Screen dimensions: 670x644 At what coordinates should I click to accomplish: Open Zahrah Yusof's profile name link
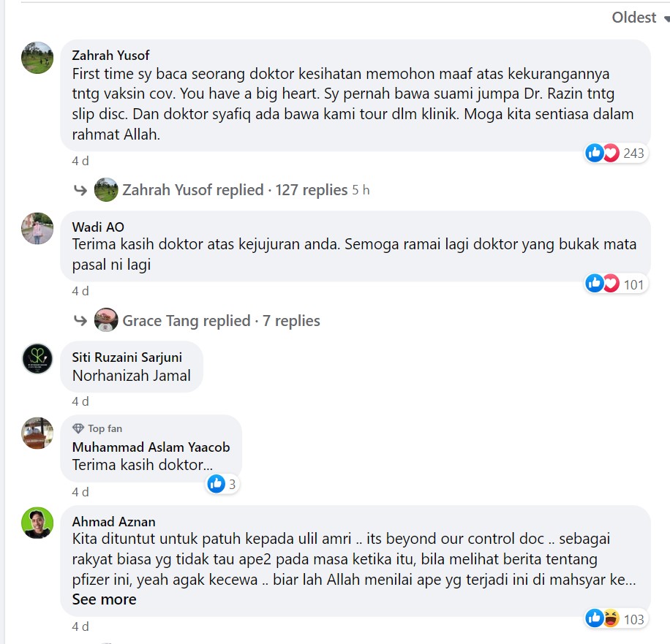tap(110, 55)
